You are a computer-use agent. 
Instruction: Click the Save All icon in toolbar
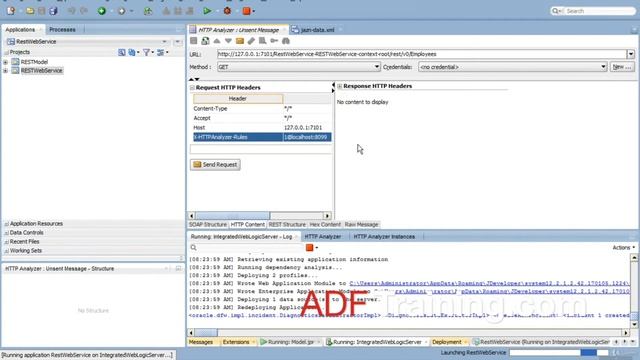coord(53,11)
